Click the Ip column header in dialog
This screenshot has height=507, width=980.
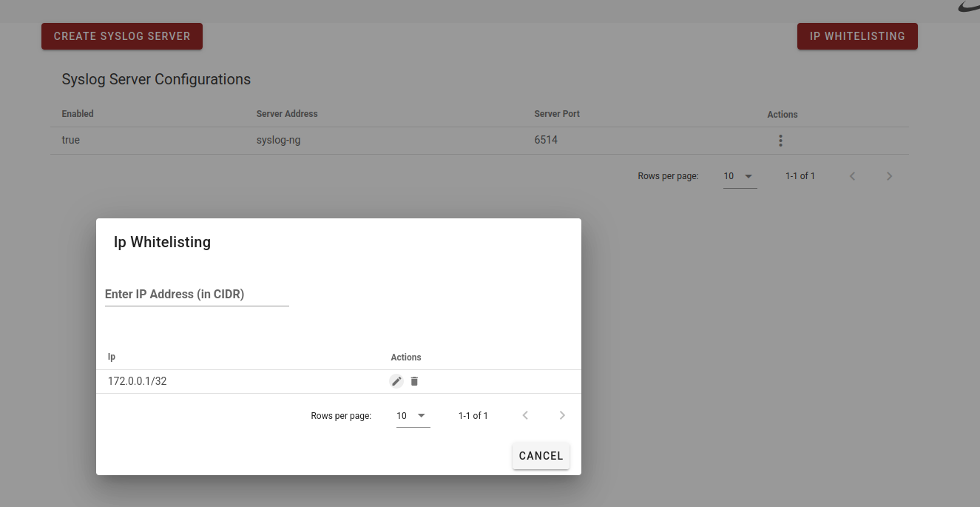(x=112, y=357)
